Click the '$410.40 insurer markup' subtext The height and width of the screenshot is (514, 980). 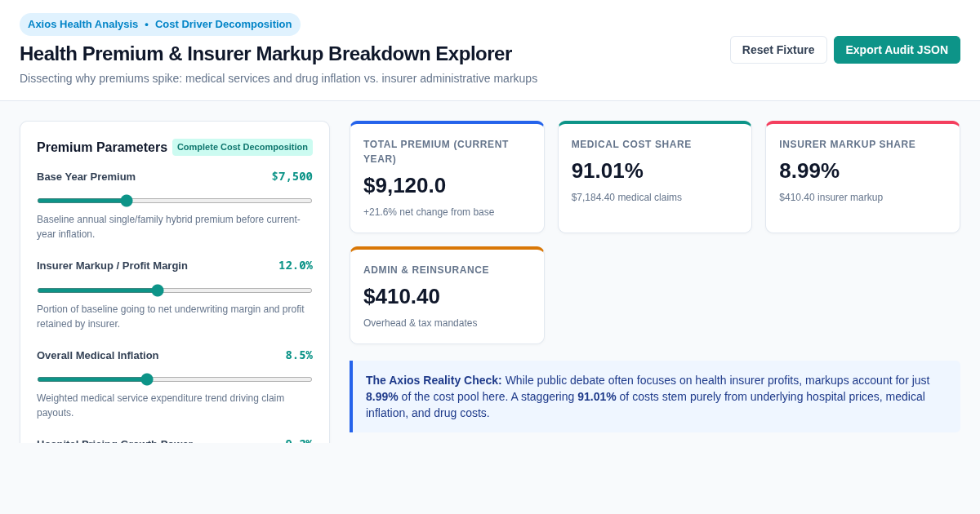831,197
